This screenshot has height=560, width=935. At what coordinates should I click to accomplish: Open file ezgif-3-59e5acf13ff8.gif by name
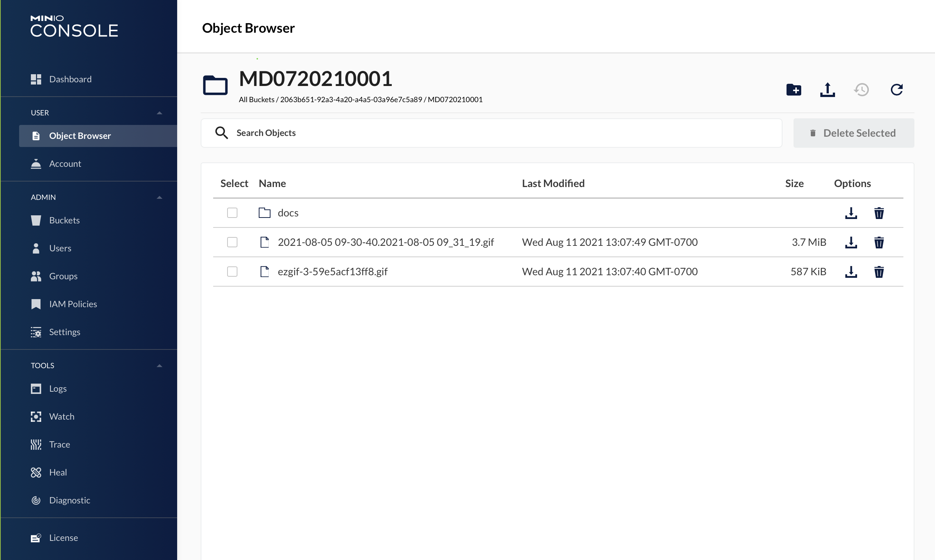[x=333, y=272]
